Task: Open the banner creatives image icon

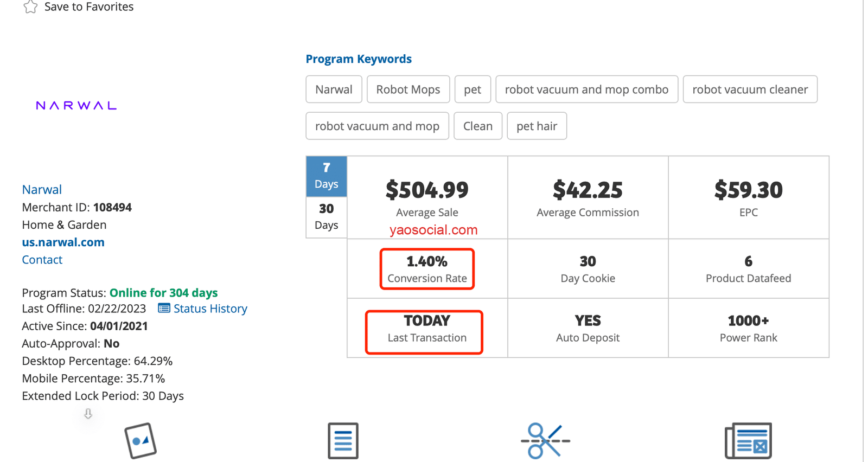Action: pos(141,440)
